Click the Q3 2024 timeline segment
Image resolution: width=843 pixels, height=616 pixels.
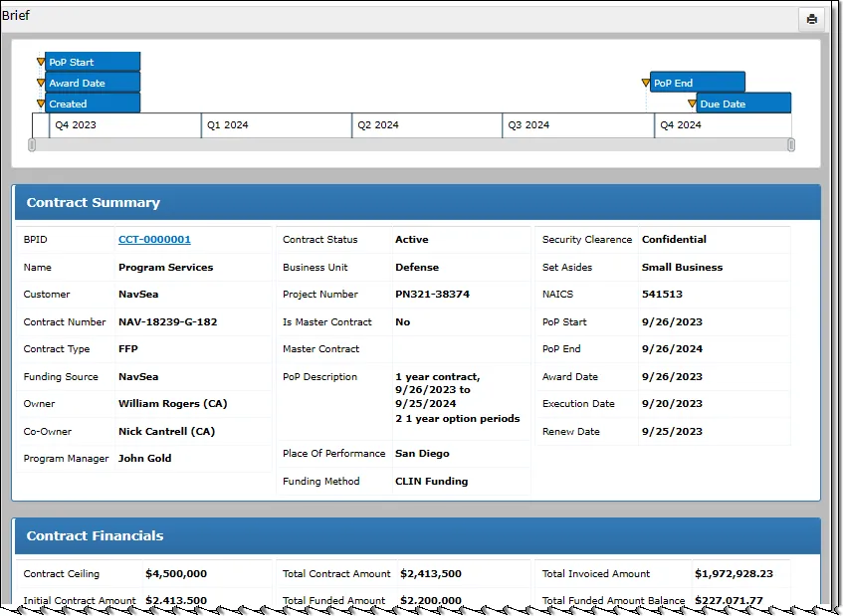coord(578,125)
